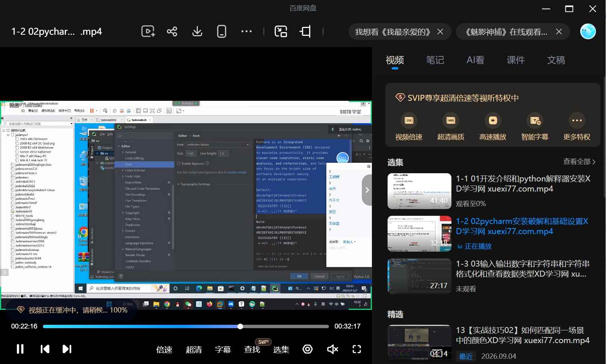Click 查看全部 to view all episodes
This screenshot has width=606, height=364.
(579, 162)
